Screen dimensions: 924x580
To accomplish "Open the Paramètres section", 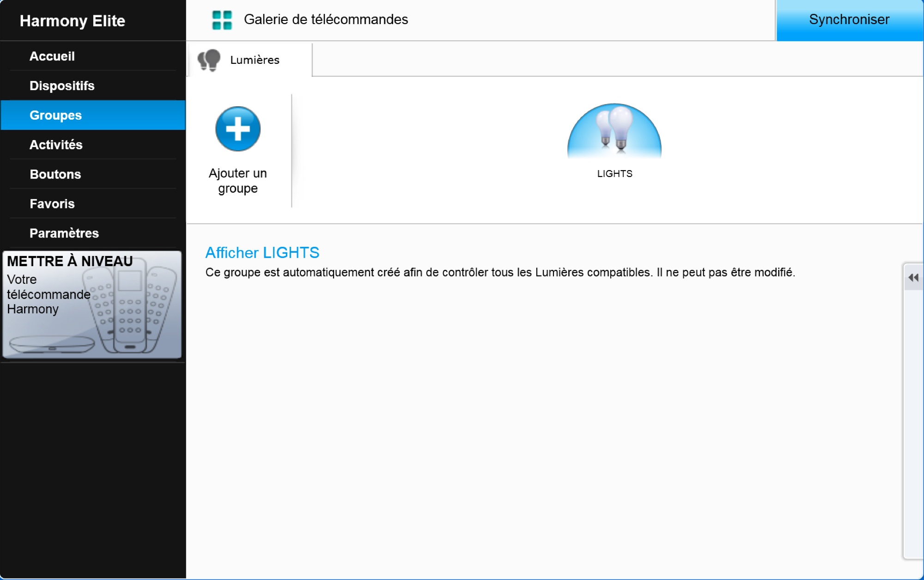I will pyautogui.click(x=93, y=233).
